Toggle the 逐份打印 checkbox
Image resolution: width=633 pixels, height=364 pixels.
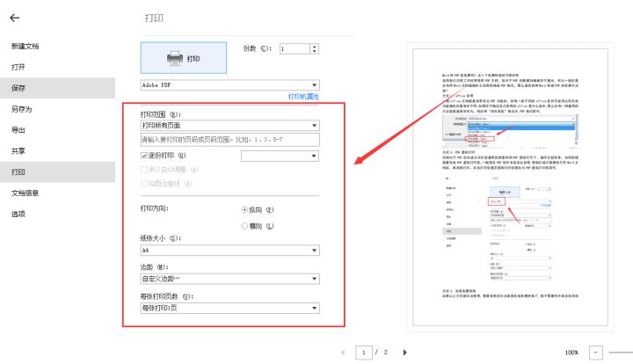coord(143,156)
